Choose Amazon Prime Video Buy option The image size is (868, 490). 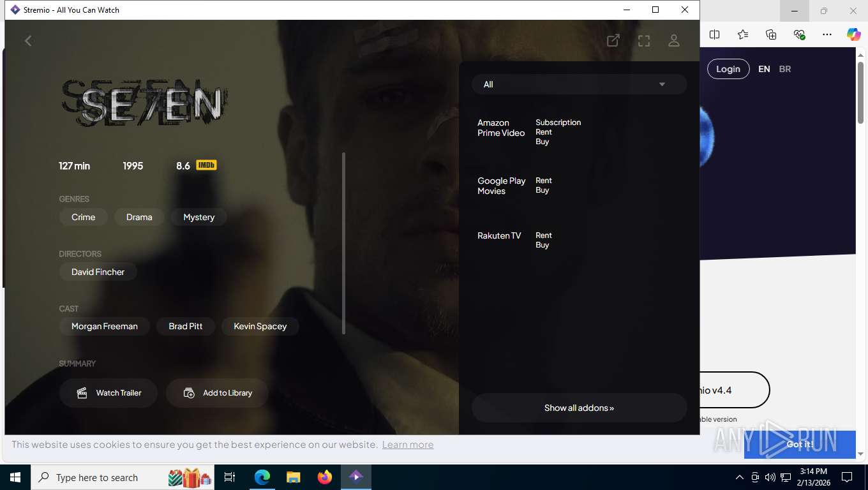click(542, 142)
